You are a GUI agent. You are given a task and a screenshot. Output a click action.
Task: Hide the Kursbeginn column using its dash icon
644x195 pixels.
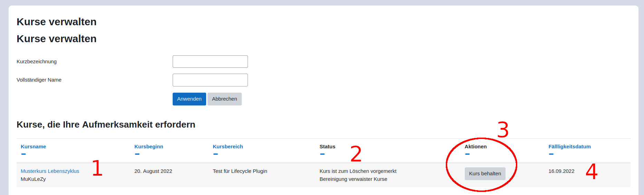(x=137, y=154)
